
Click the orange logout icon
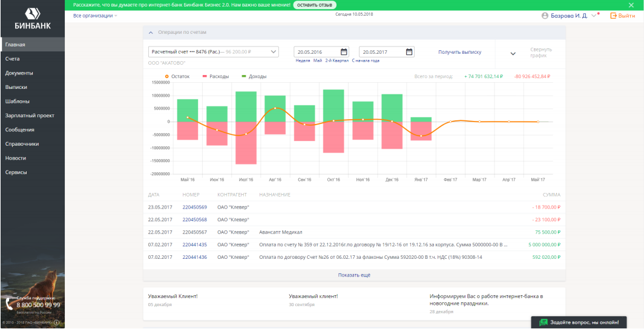[x=614, y=16]
